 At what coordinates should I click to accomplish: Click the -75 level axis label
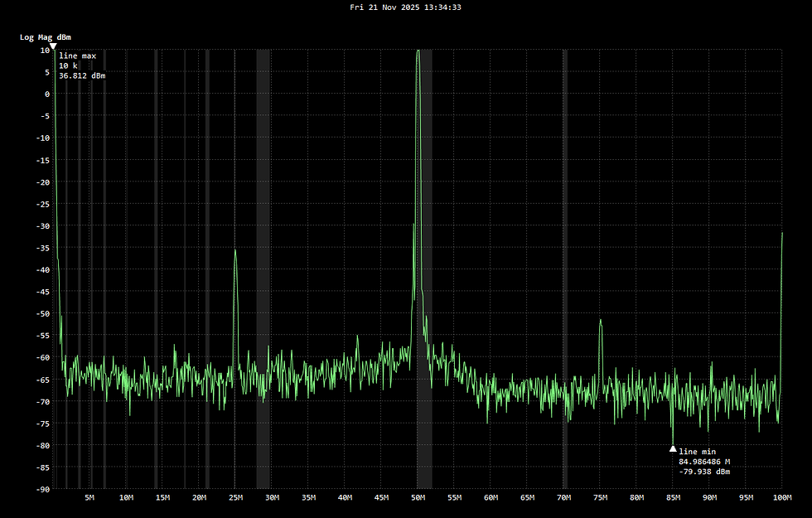coord(43,424)
